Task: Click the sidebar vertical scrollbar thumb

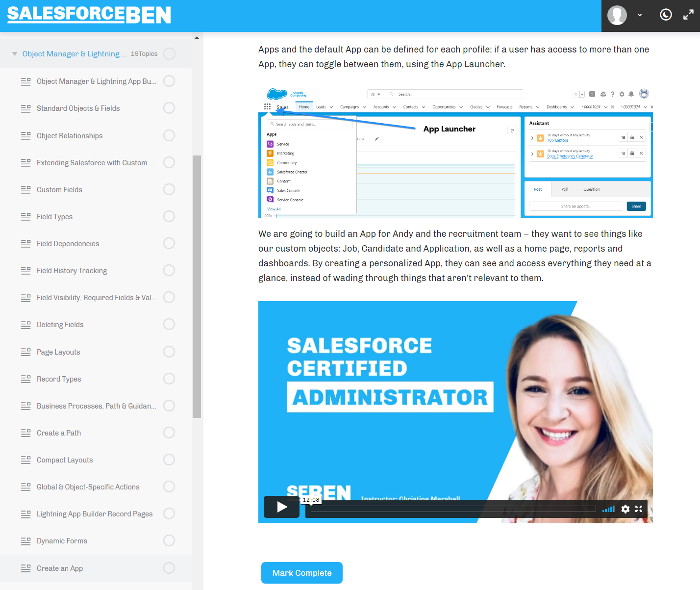Action: pos(197,286)
